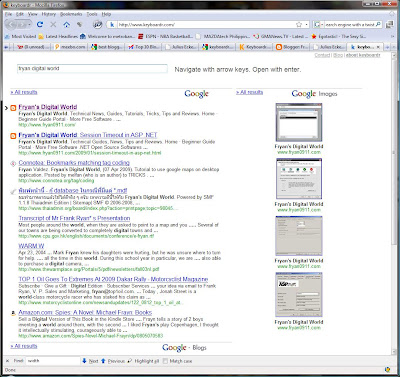
Task: Open the 2009 Dakar Rally Motorcyclist Magazine result
Action: click(113, 279)
